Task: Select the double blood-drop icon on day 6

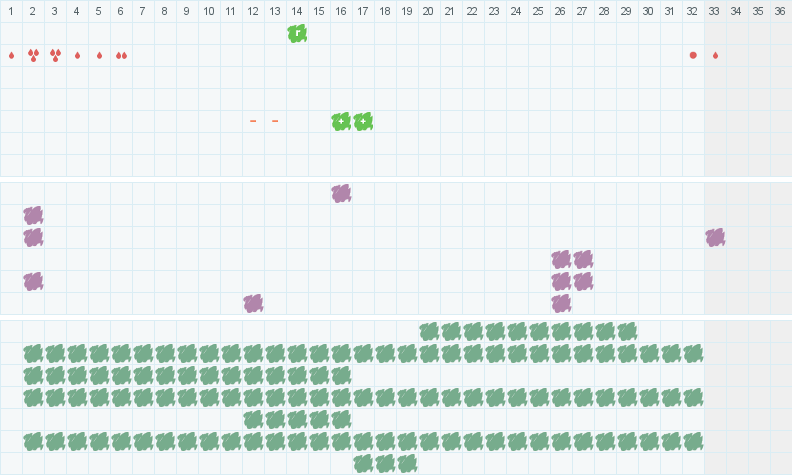Action: tap(121, 55)
